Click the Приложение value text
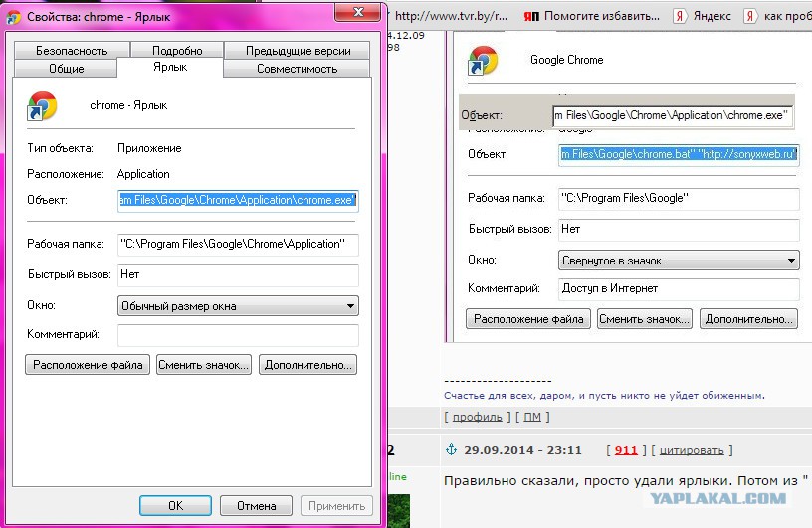This screenshot has width=812, height=528. (149, 148)
